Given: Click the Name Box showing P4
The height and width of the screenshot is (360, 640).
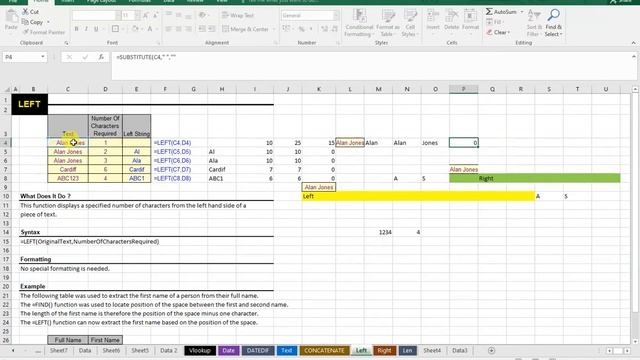Looking at the screenshot, I should coord(24,57).
